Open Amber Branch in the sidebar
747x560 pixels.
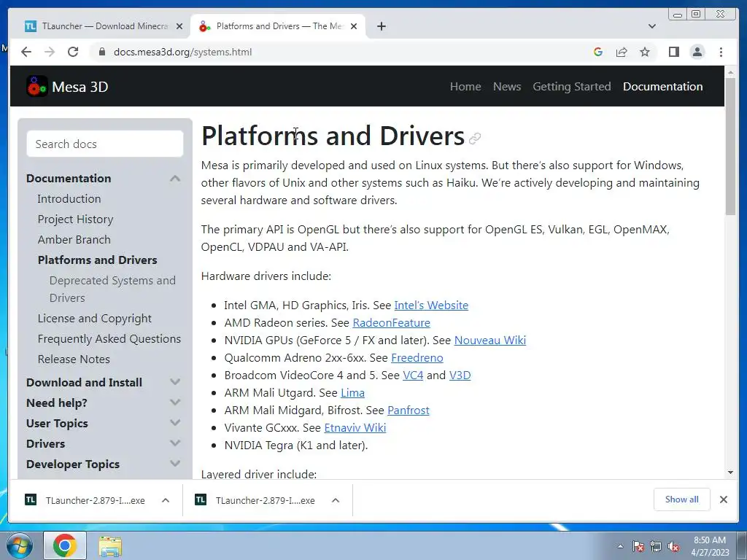pyautogui.click(x=74, y=239)
